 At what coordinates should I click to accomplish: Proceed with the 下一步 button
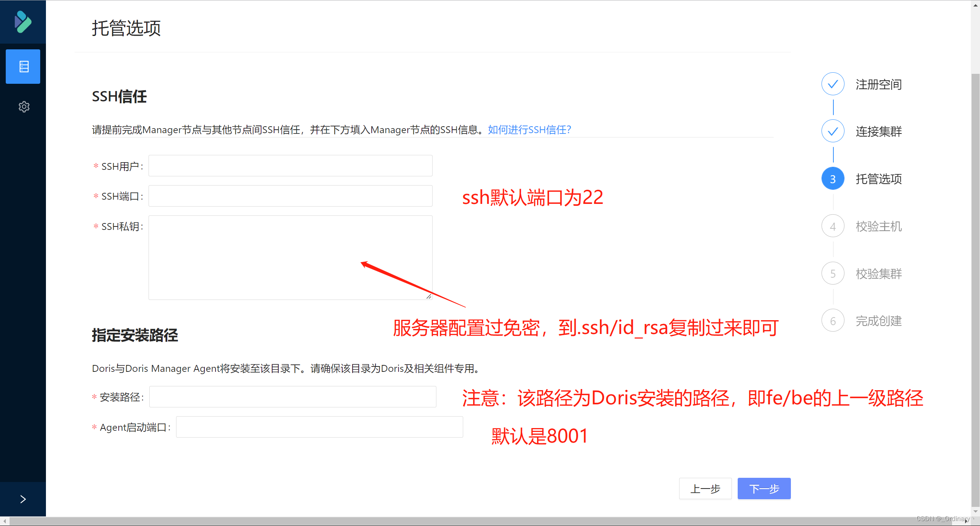[764, 489]
